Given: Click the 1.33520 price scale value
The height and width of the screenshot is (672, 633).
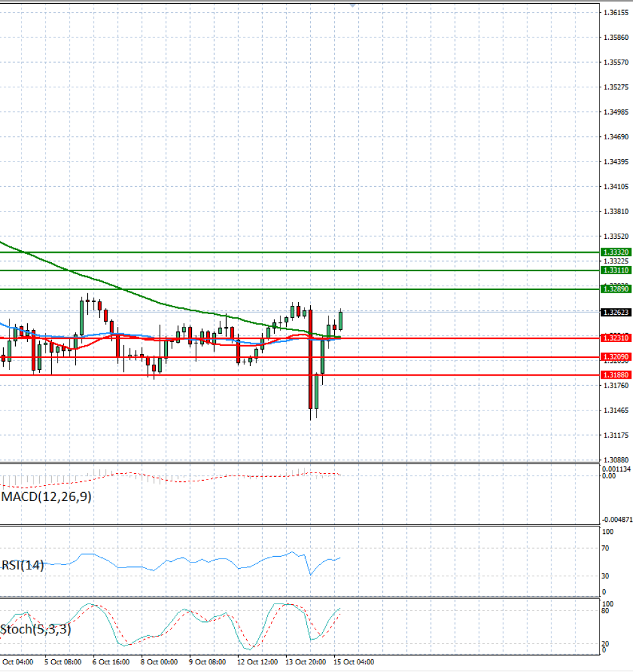Looking at the screenshot, I should (x=616, y=237).
